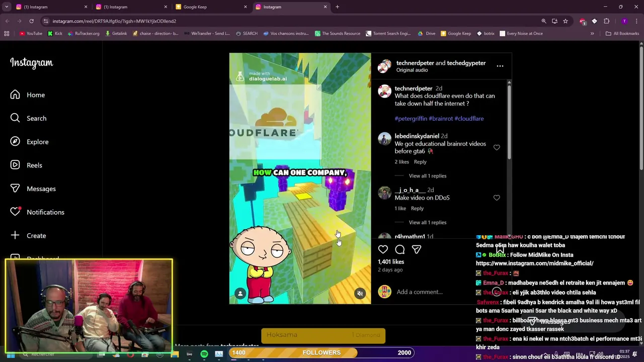Unmute the reel audio
The image size is (644, 362).
[x=360, y=293]
